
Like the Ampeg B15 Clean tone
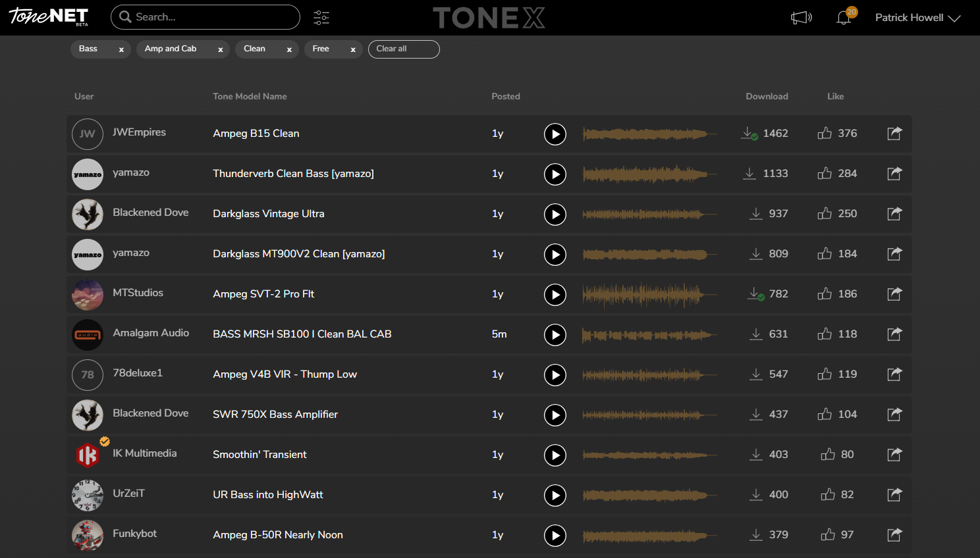click(825, 134)
